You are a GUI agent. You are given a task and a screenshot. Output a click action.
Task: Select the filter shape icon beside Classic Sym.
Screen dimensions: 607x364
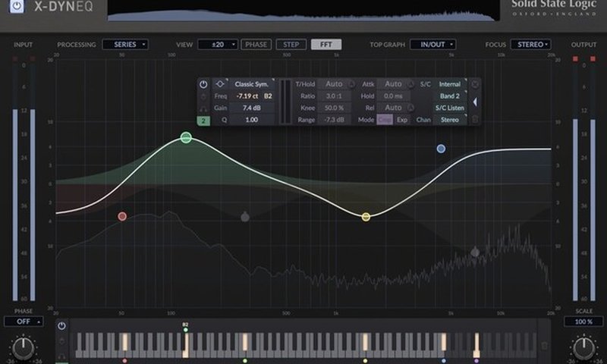pyautogui.click(x=220, y=84)
